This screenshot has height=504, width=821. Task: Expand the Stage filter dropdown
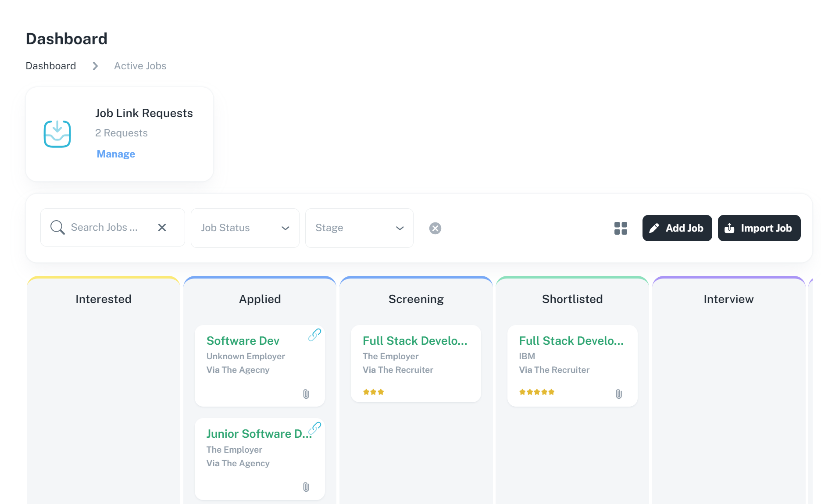click(x=359, y=228)
